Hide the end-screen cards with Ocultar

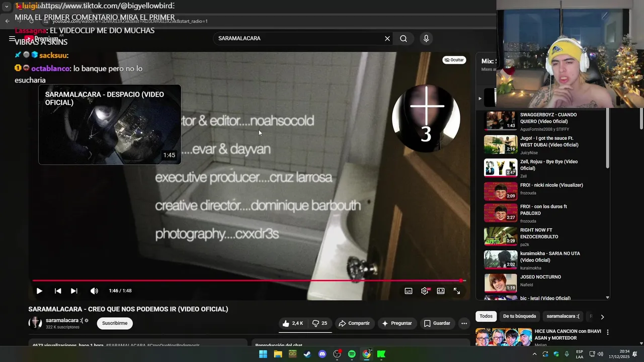pyautogui.click(x=454, y=60)
